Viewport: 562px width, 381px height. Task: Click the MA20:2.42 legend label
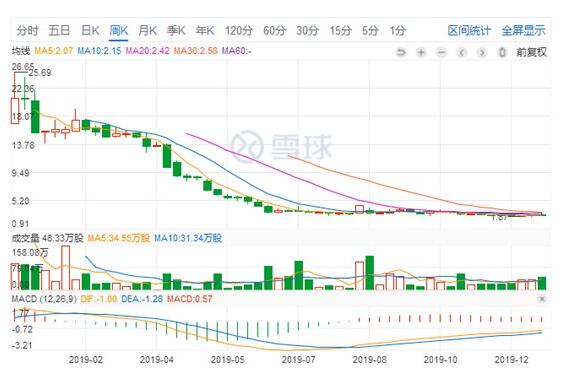(x=147, y=51)
